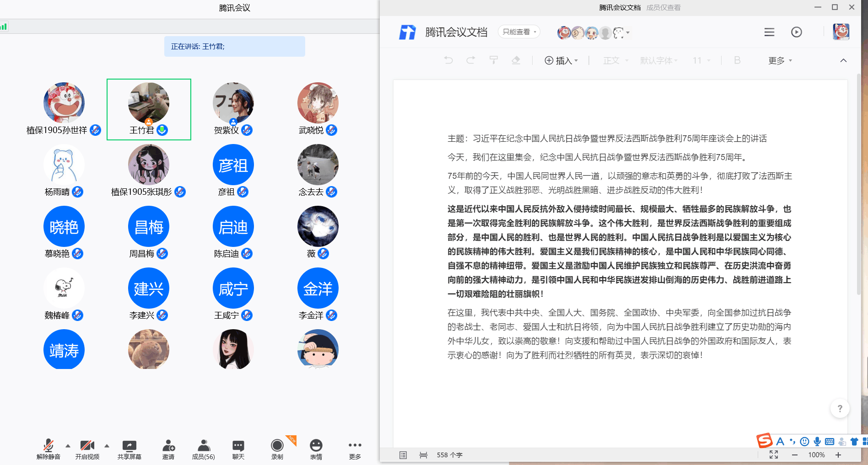The image size is (868, 465).
Task: Click the 558 个字 word count
Action: [449, 455]
